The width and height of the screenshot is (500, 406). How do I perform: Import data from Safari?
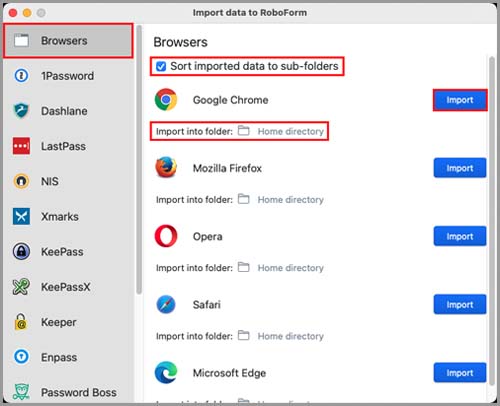(x=460, y=304)
